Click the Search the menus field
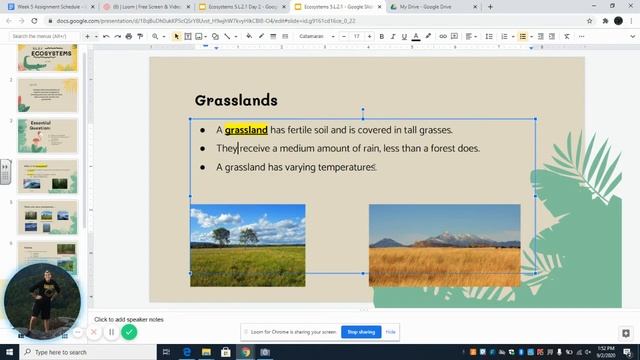 tap(44, 36)
